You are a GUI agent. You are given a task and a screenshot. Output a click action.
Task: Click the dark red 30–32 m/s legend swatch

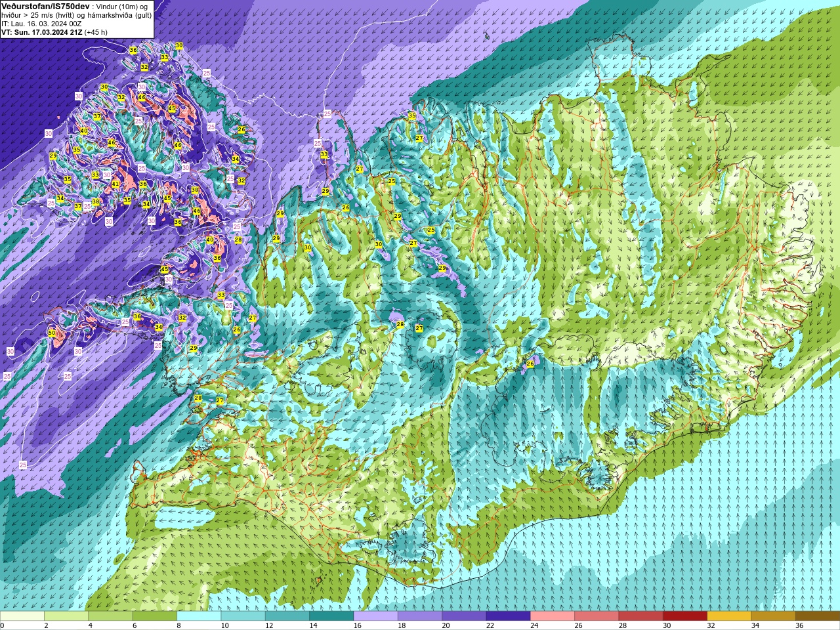coord(685,616)
